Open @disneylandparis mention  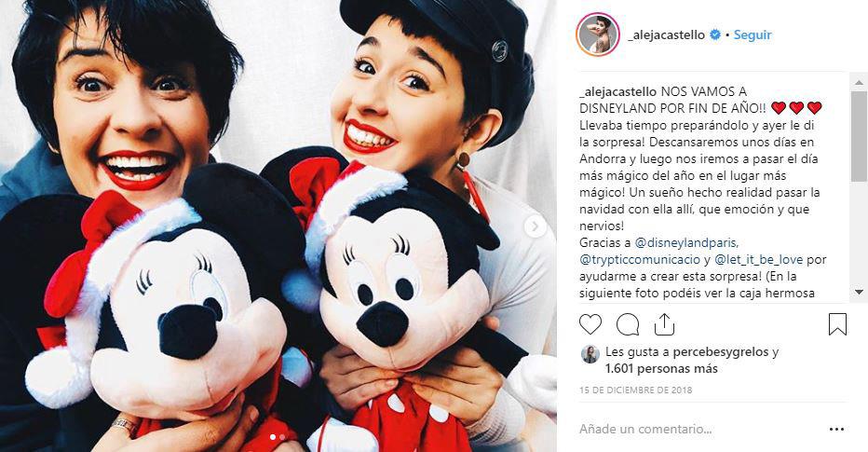tap(686, 242)
